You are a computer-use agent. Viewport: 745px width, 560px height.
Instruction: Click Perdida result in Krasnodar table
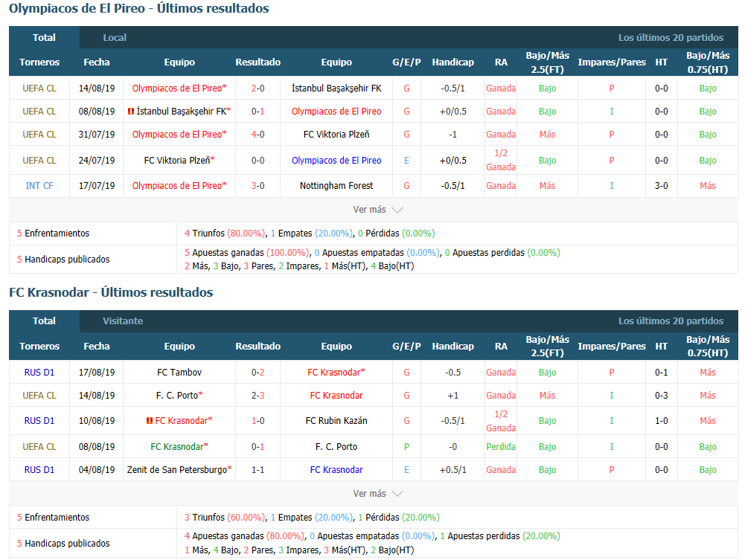coord(501,446)
